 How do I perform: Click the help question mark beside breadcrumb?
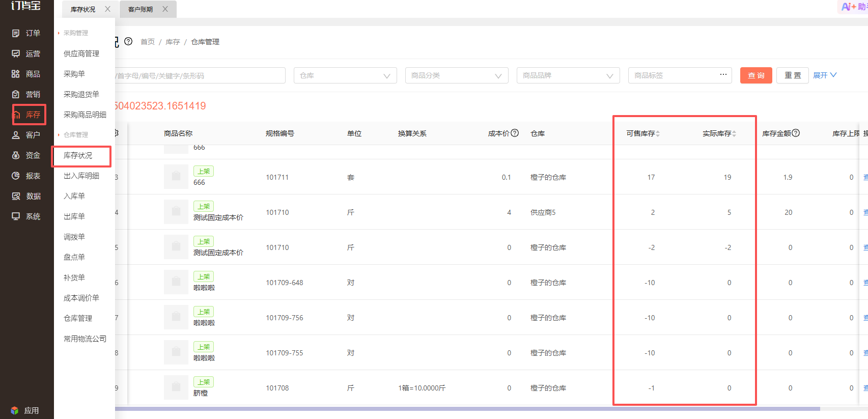pos(128,41)
